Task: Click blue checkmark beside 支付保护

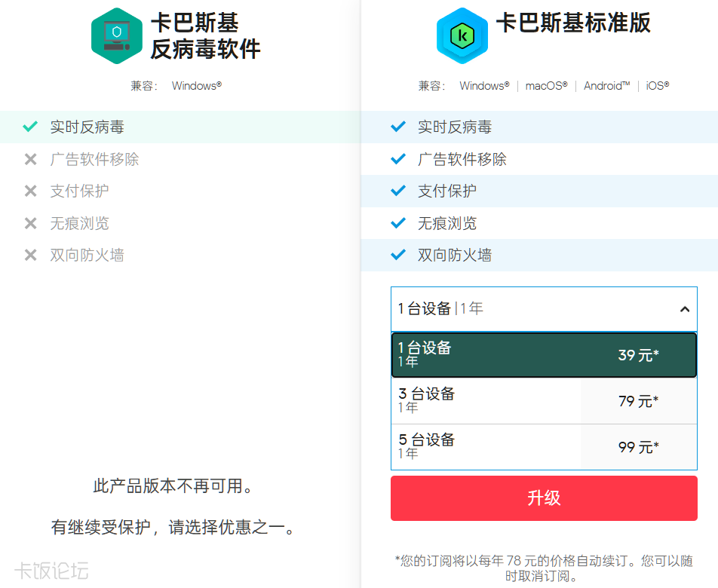Action: (x=398, y=191)
